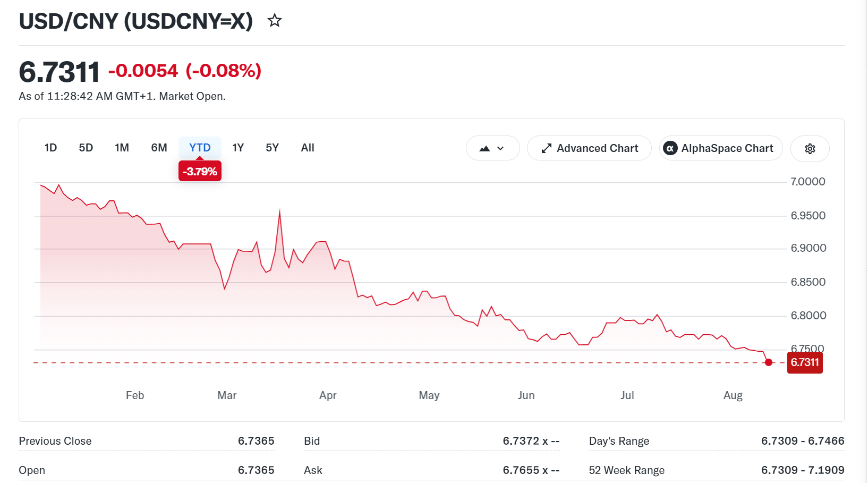Screen dimensions: 868x483
Task: Open chart settings gear icon
Action: 810,149
